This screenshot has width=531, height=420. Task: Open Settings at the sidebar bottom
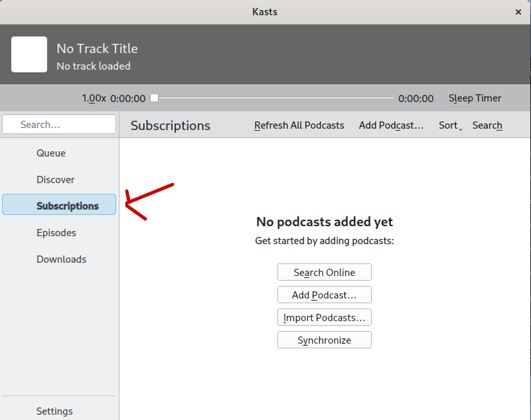pos(59,411)
